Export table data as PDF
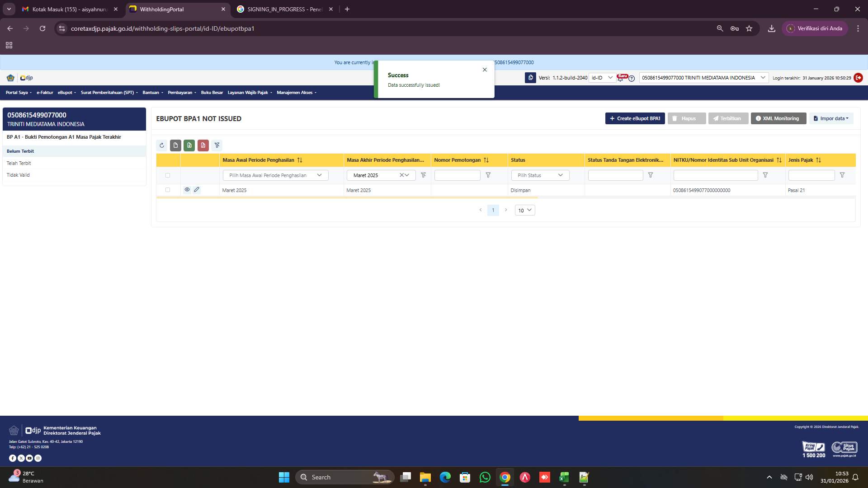 coord(203,145)
